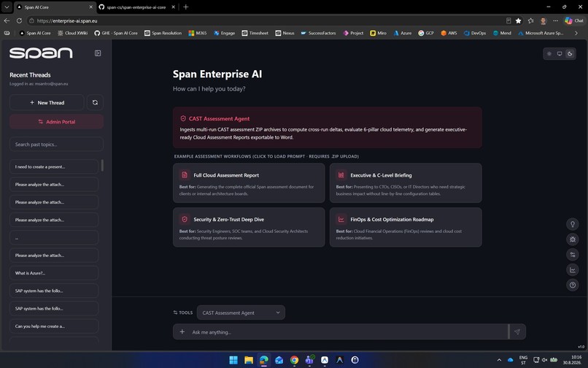This screenshot has height=368, width=588.
Task: Reload the page
Action: [19, 20]
